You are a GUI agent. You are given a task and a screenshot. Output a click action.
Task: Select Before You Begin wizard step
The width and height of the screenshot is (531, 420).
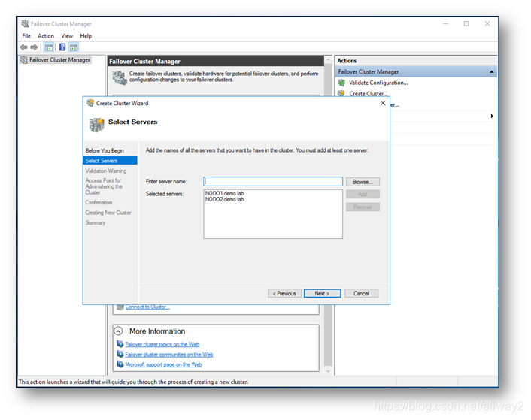(x=105, y=150)
